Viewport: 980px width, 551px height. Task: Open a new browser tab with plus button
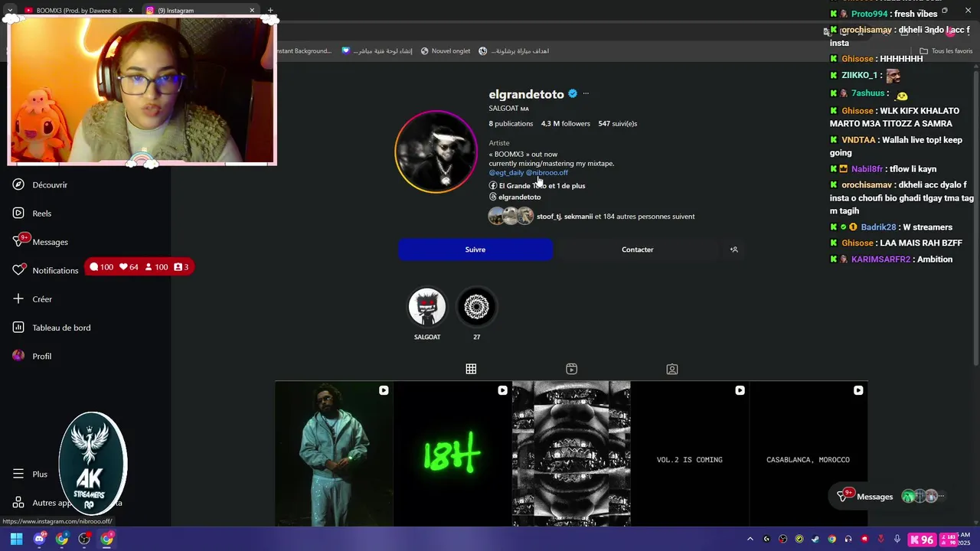click(270, 11)
